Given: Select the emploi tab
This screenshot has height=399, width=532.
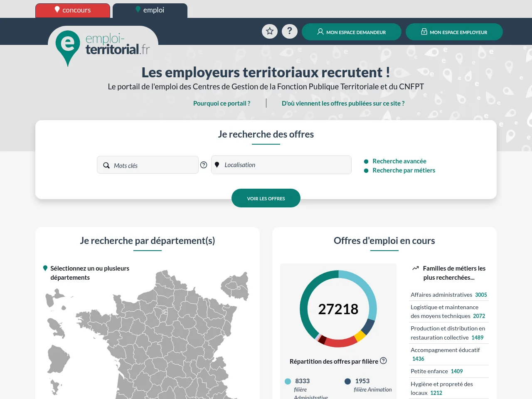Looking at the screenshot, I should 150,10.
